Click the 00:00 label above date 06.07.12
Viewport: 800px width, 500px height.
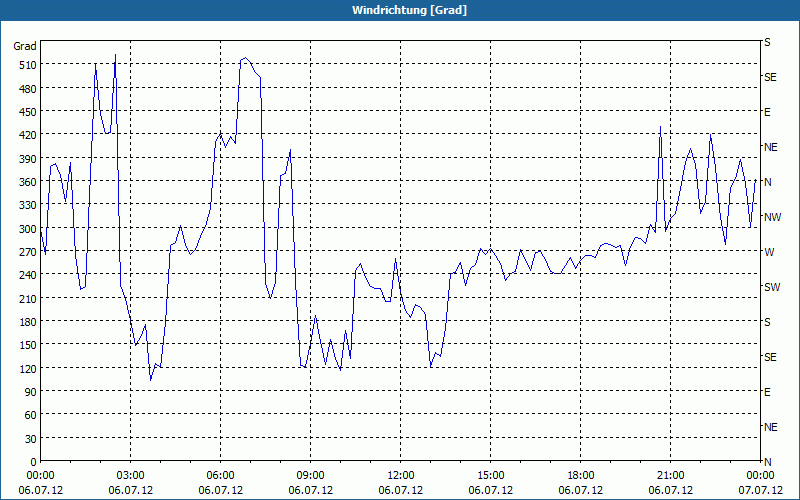coord(40,476)
